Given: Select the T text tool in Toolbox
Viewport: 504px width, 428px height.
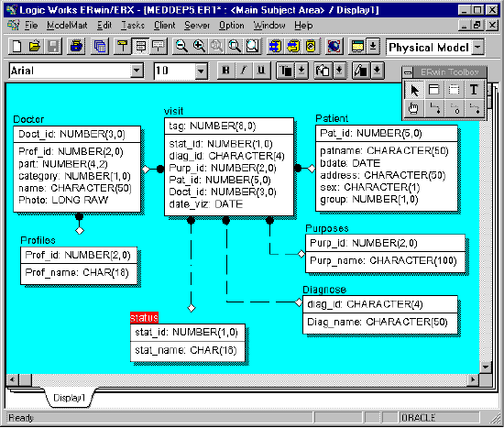Looking at the screenshot, I should (x=474, y=90).
